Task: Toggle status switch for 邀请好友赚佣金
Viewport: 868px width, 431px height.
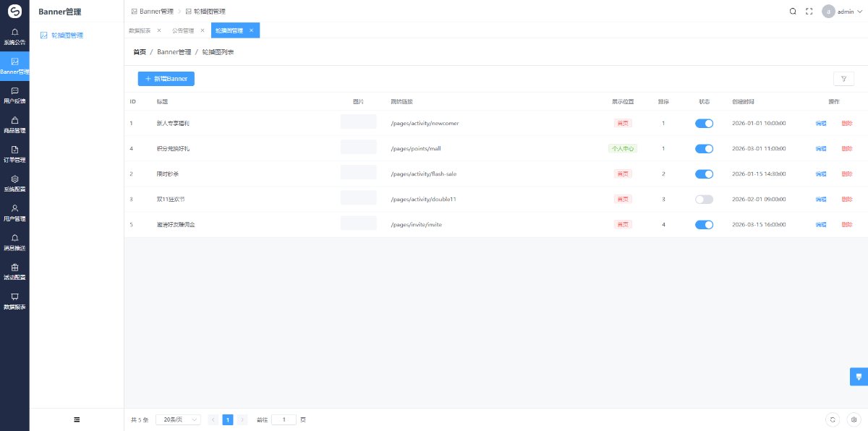Action: [x=704, y=224]
